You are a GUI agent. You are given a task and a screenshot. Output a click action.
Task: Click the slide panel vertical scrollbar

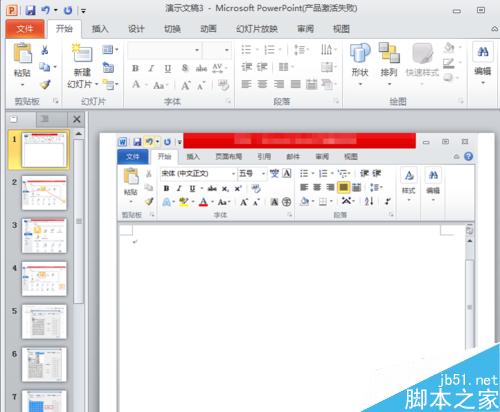pyautogui.click(x=79, y=221)
